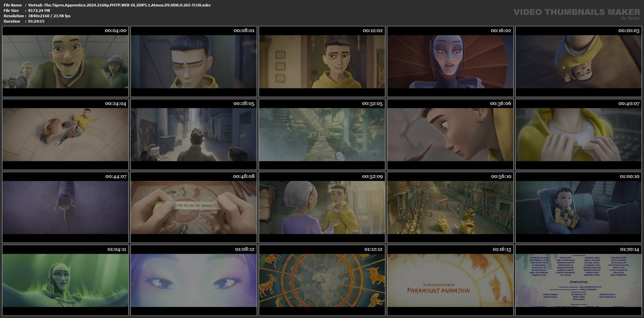Click the file name text ending in FLUX.mkv
The image size is (644, 318).
coord(119,5)
